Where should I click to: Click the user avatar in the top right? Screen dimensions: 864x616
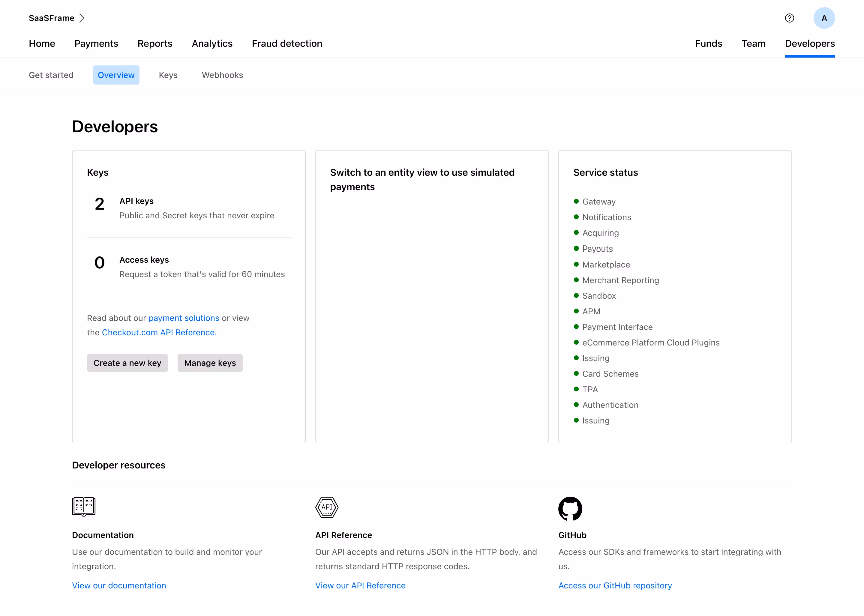coord(824,18)
